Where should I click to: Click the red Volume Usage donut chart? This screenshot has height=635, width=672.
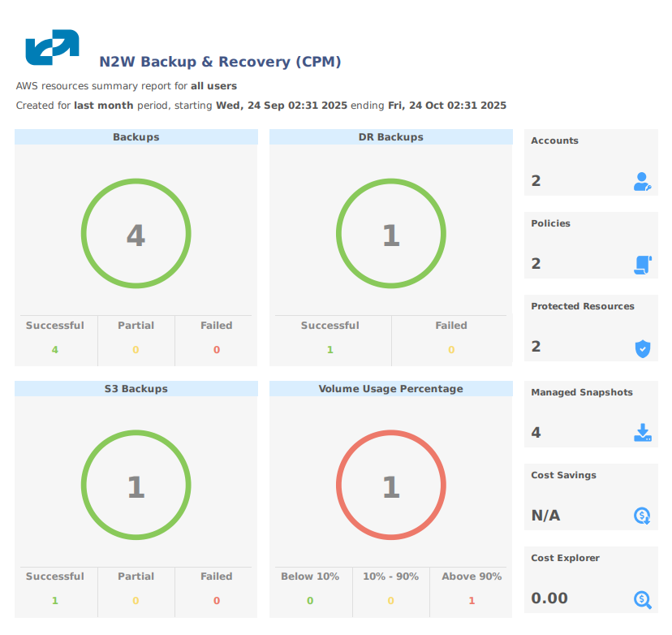pos(390,486)
